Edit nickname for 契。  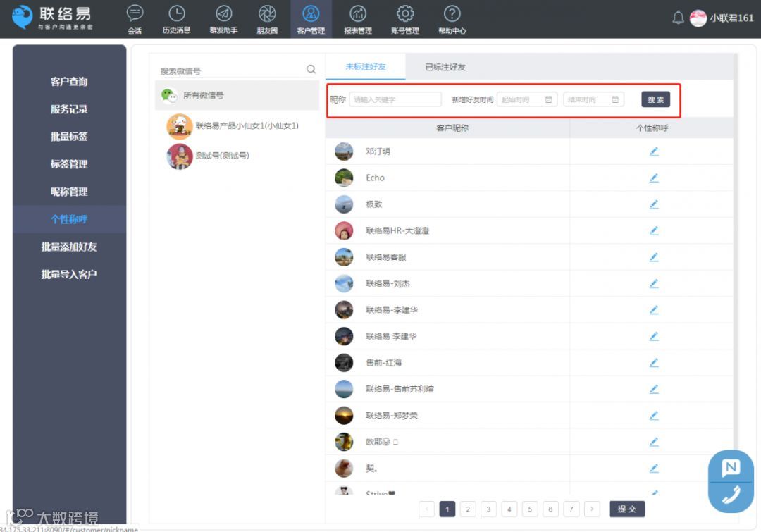tap(654, 469)
